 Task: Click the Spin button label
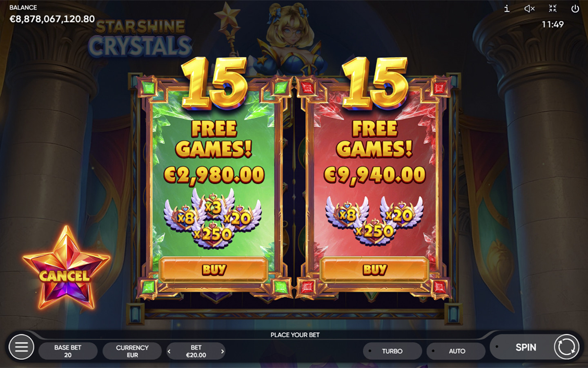(526, 347)
